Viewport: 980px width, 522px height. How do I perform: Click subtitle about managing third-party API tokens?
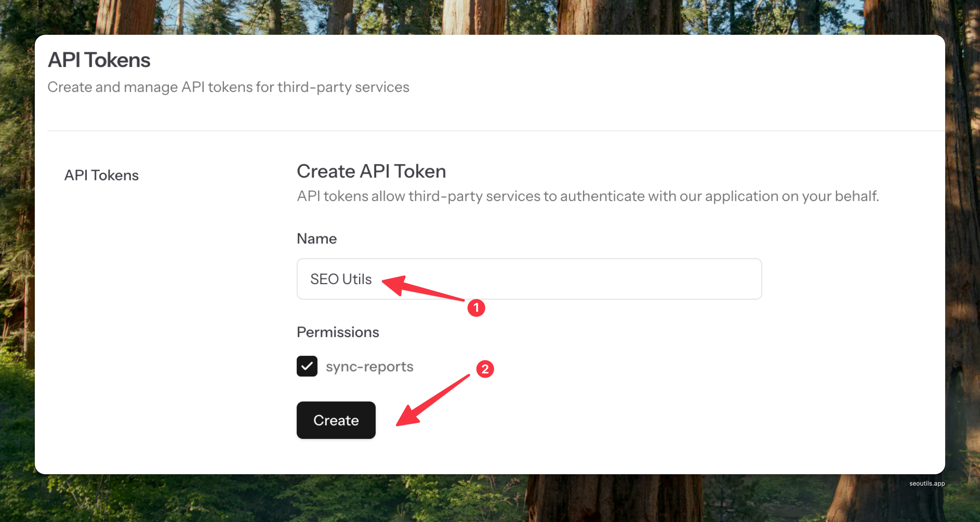pyautogui.click(x=228, y=87)
